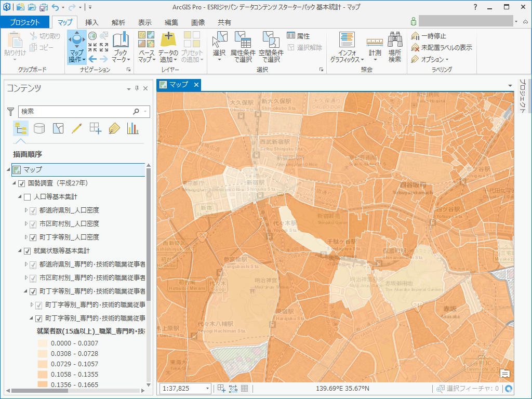Open 属性条件で選択 select by attributes
The height and width of the screenshot is (399, 532).
tap(243, 47)
